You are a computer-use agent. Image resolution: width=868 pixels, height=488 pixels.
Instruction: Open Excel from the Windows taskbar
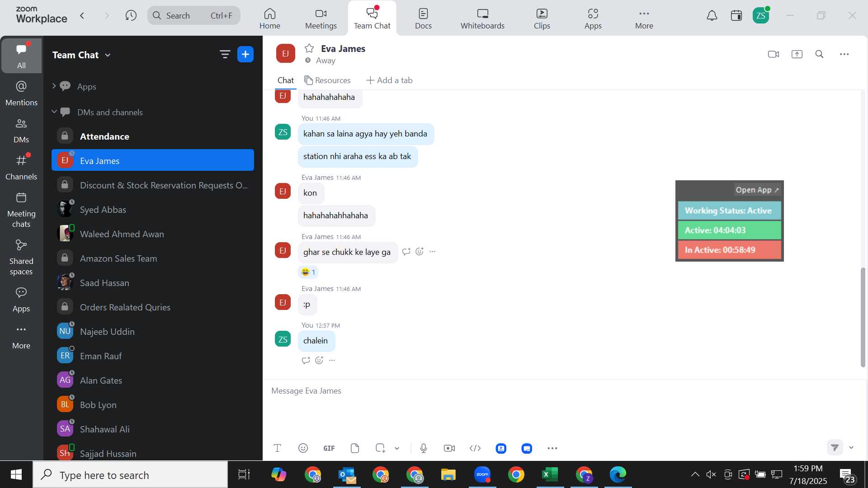(x=550, y=474)
